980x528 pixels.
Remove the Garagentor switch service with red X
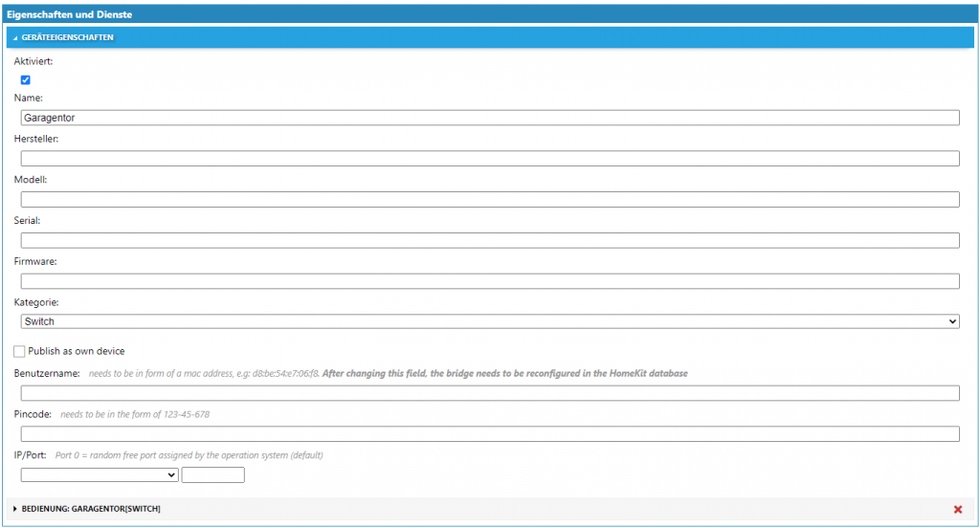pyautogui.click(x=958, y=509)
